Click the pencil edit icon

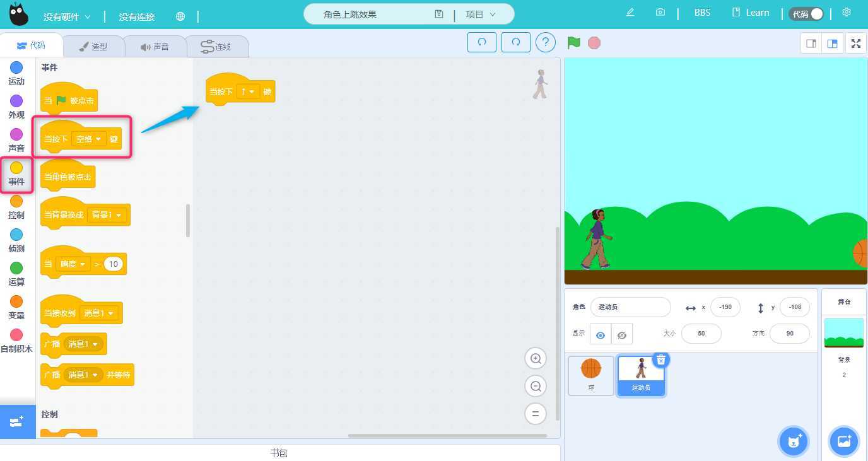tap(630, 13)
